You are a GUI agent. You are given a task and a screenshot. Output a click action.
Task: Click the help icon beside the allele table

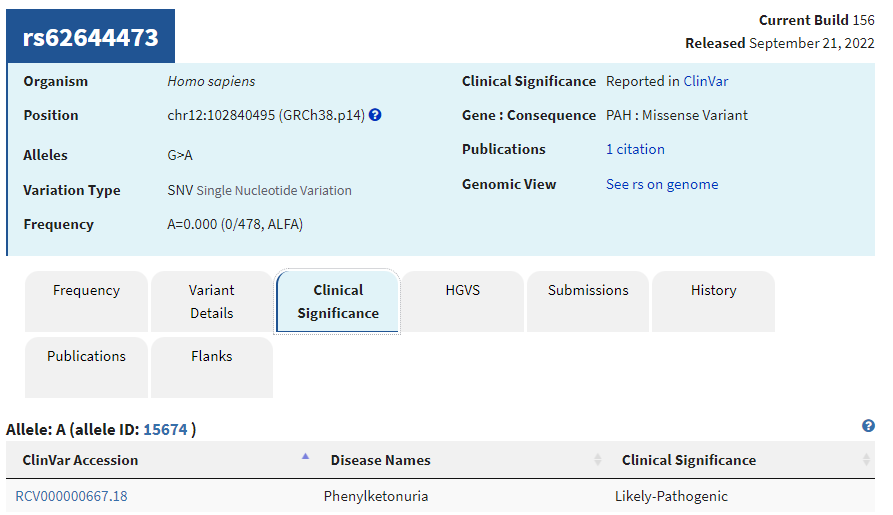coord(868,426)
